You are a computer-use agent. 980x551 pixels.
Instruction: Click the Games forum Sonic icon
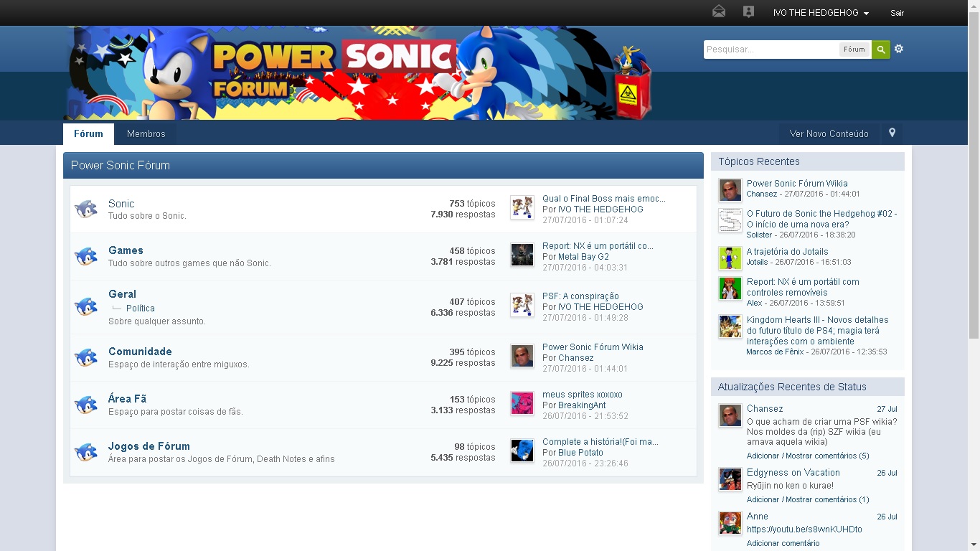tap(86, 256)
